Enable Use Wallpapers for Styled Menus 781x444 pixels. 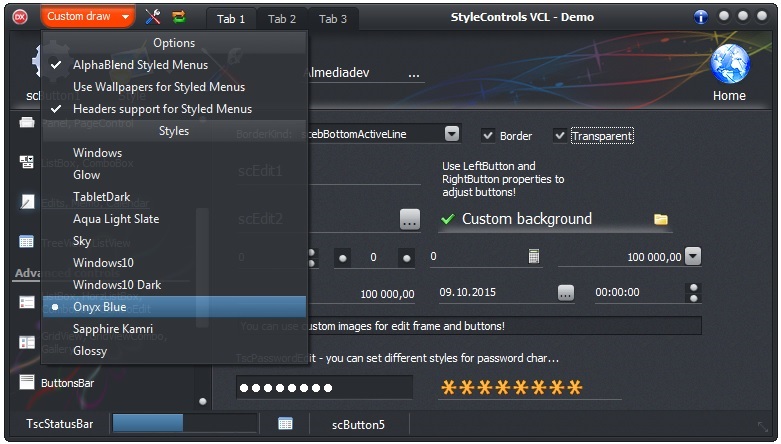coord(174,87)
